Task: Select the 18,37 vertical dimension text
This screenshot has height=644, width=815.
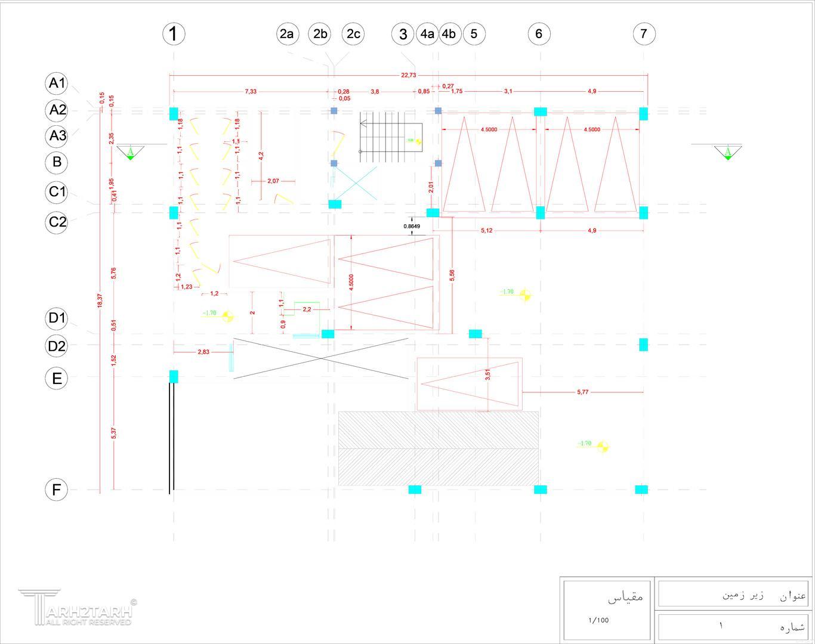Action: click(x=100, y=301)
